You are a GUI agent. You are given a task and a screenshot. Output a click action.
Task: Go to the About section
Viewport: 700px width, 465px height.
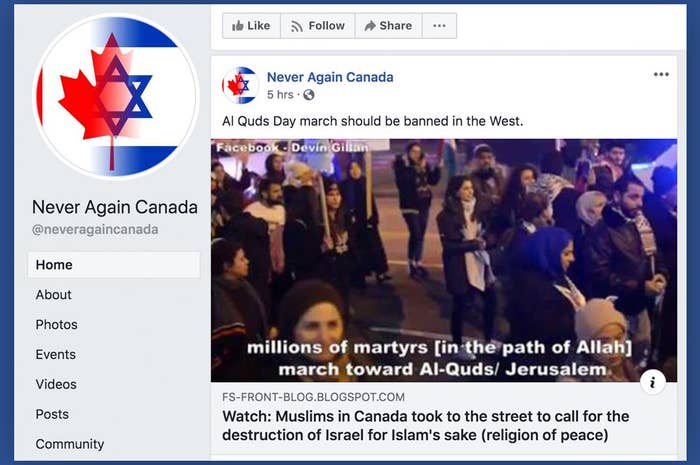[54, 295]
